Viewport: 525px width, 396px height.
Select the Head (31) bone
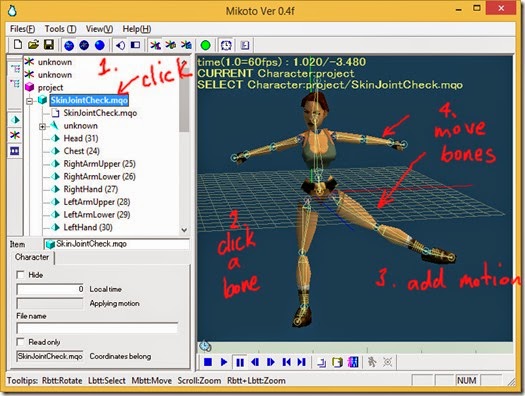point(81,139)
